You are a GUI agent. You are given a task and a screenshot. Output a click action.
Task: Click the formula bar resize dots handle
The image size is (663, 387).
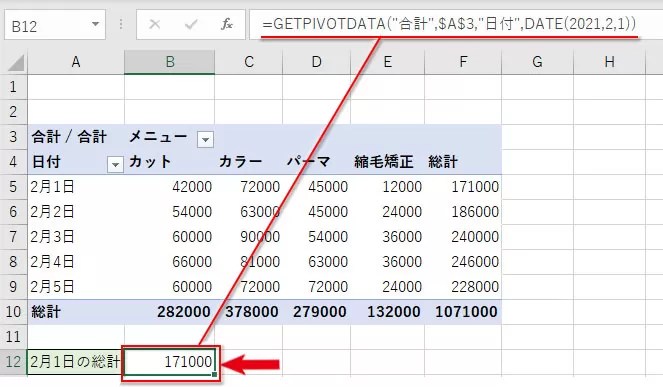[121, 24]
